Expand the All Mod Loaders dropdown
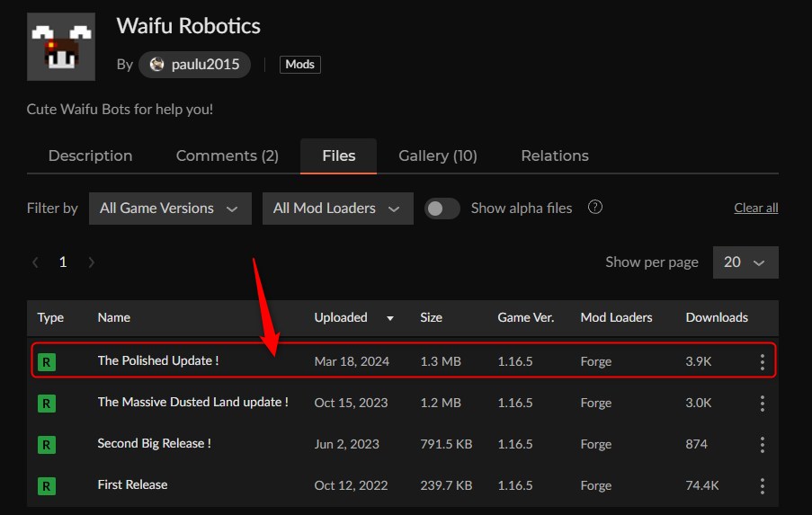This screenshot has height=515, width=812. 337,209
